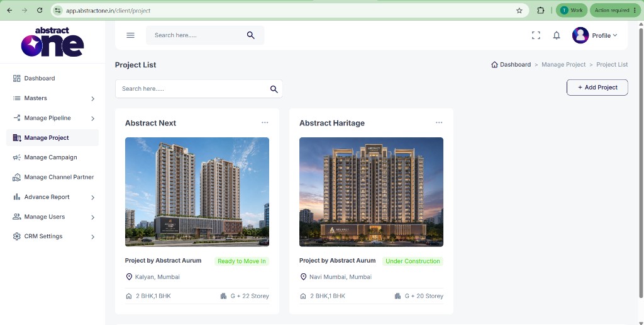The image size is (644, 325).
Task: Click the Dashboard home icon in breadcrumb
Action: click(494, 65)
